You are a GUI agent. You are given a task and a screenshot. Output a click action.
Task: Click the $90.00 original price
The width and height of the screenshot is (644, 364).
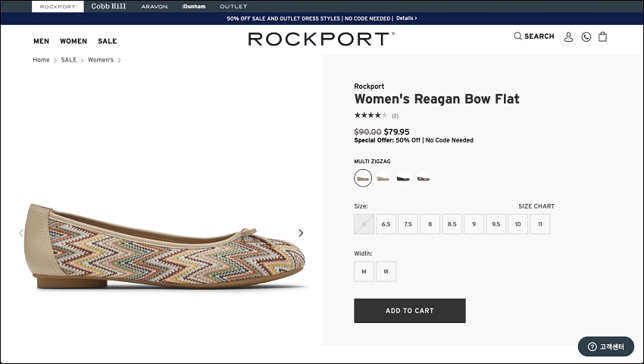pos(367,132)
